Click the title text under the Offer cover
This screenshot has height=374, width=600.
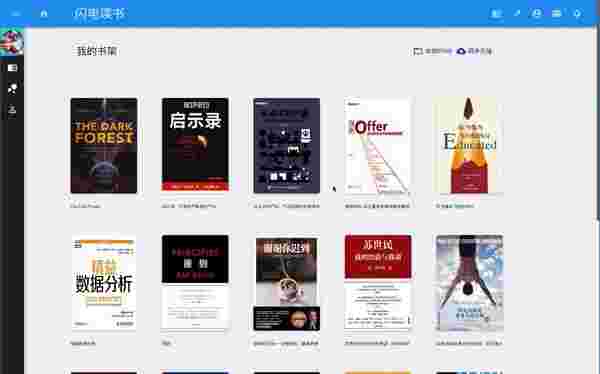pos(377,206)
